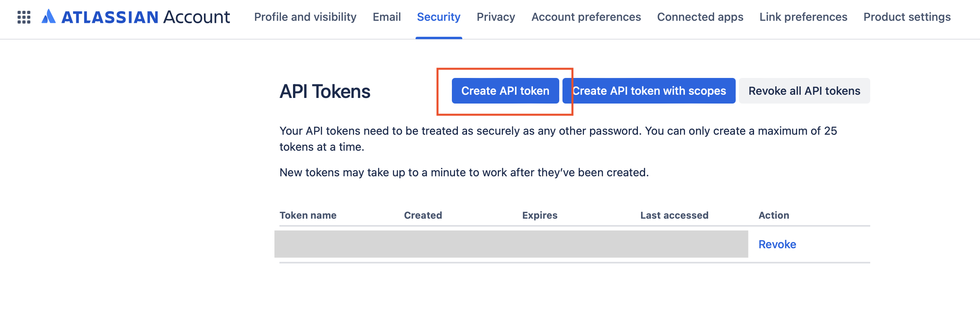Viewport: 980px width, 323px height.
Task: Revoke the listed API token
Action: click(776, 244)
